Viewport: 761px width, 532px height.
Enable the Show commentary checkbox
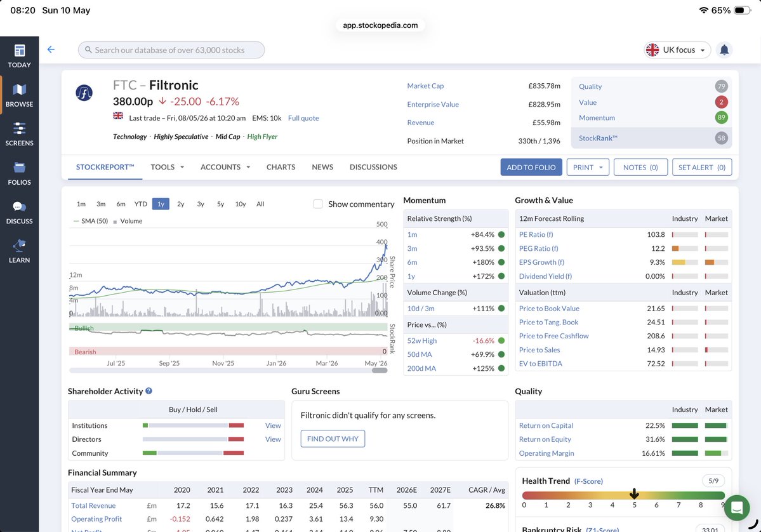318,204
